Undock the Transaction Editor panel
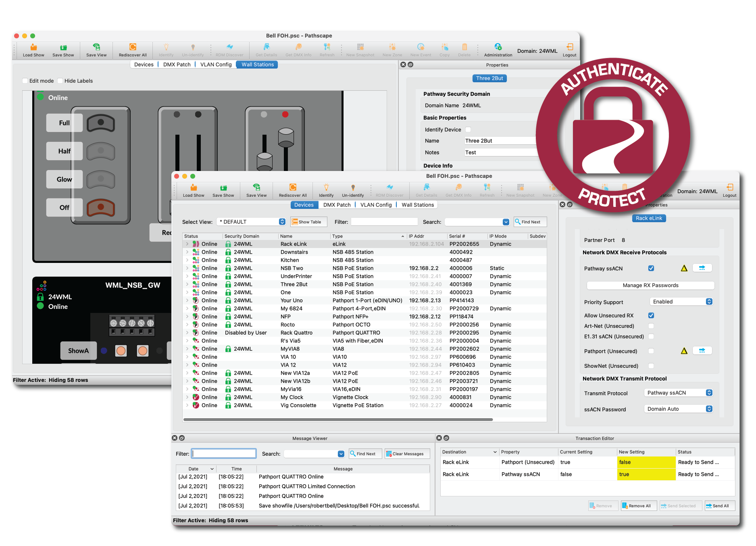756x546 pixels. click(x=446, y=438)
